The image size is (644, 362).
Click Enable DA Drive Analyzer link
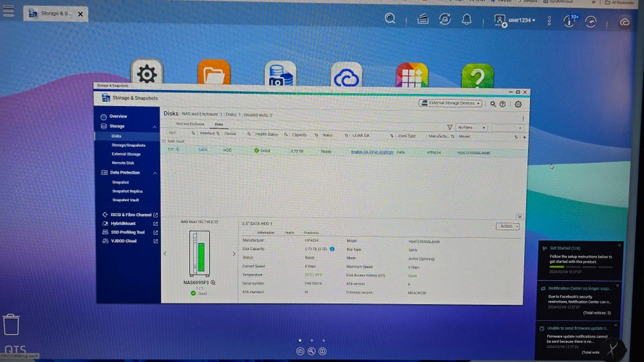point(372,152)
